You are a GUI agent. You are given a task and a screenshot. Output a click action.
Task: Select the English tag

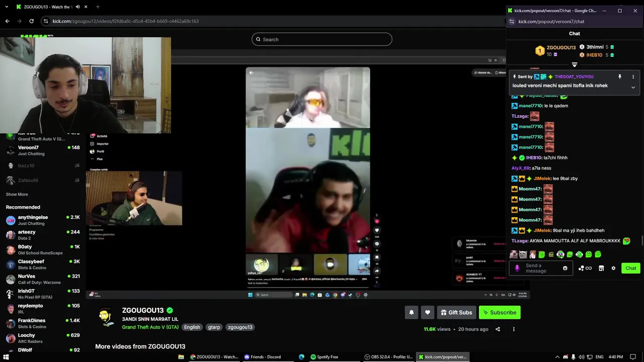click(x=192, y=327)
